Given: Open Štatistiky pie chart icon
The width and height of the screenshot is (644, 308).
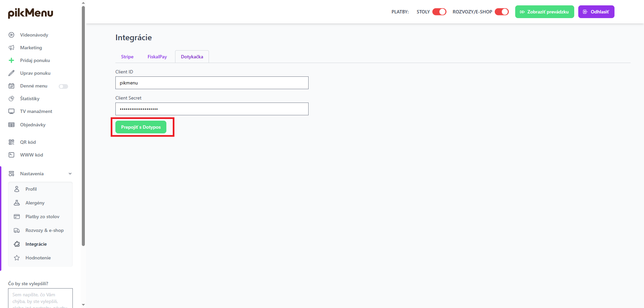Looking at the screenshot, I should coord(11,99).
